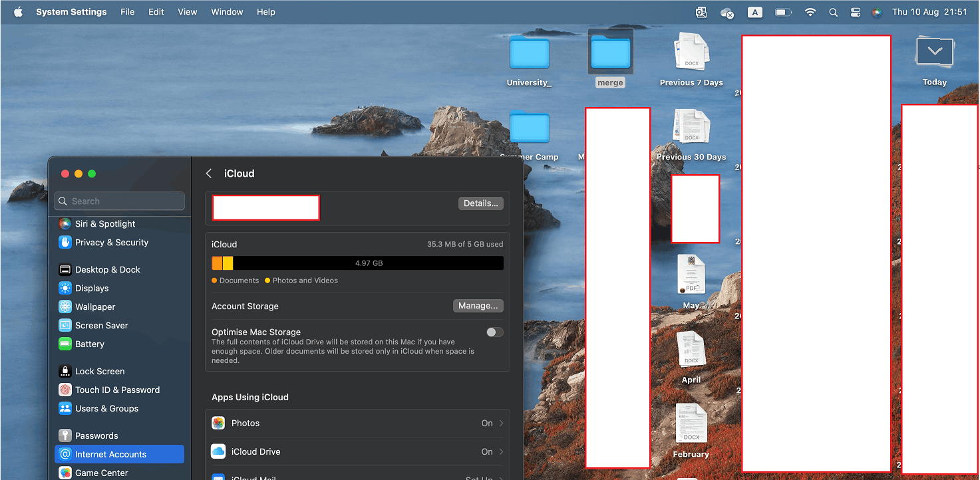
Task: Click the 'Account Storage' label
Action: [x=245, y=306]
